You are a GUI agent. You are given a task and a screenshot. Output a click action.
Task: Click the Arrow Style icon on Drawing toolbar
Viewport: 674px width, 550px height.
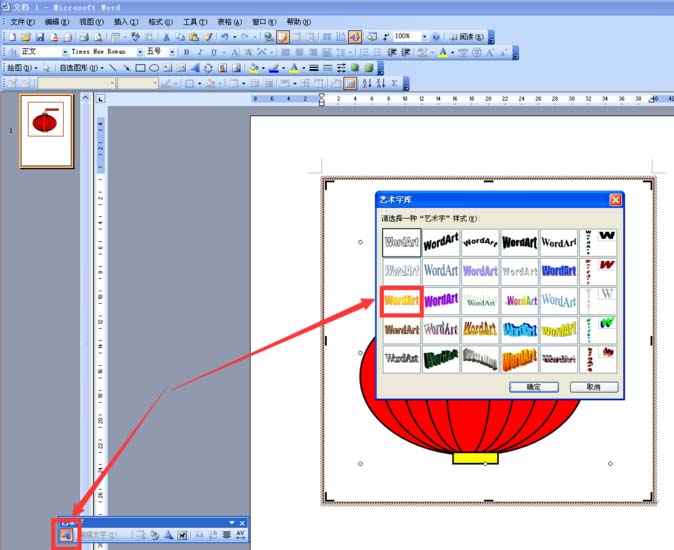341,68
